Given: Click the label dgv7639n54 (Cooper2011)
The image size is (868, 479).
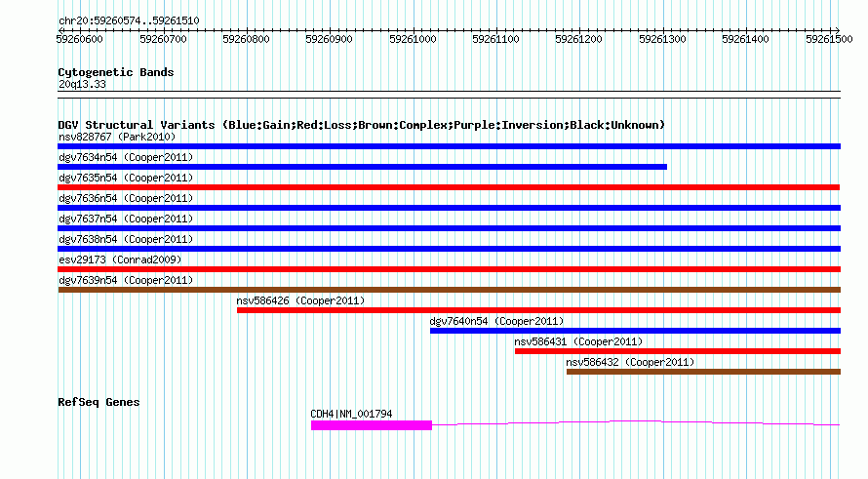Looking at the screenshot, I should pyautogui.click(x=126, y=280).
